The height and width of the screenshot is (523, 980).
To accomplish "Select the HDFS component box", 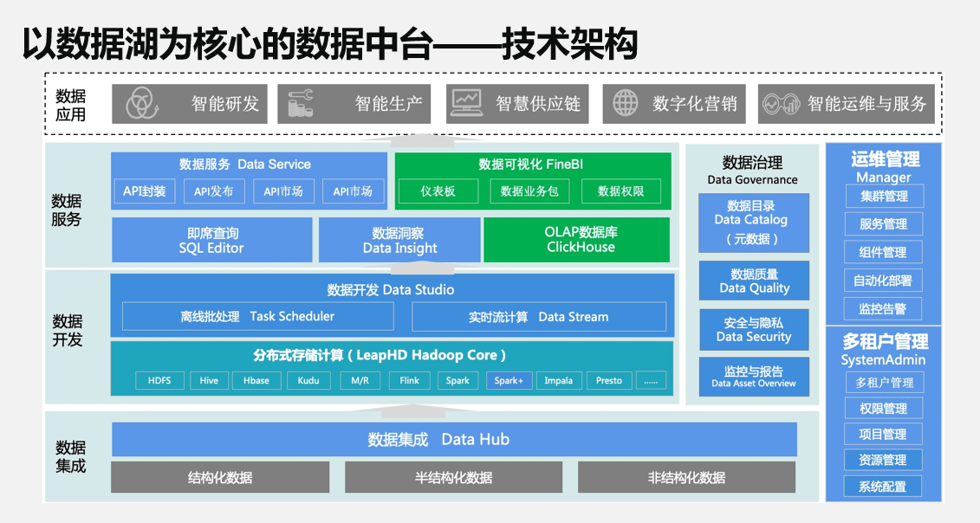I will pyautogui.click(x=159, y=380).
